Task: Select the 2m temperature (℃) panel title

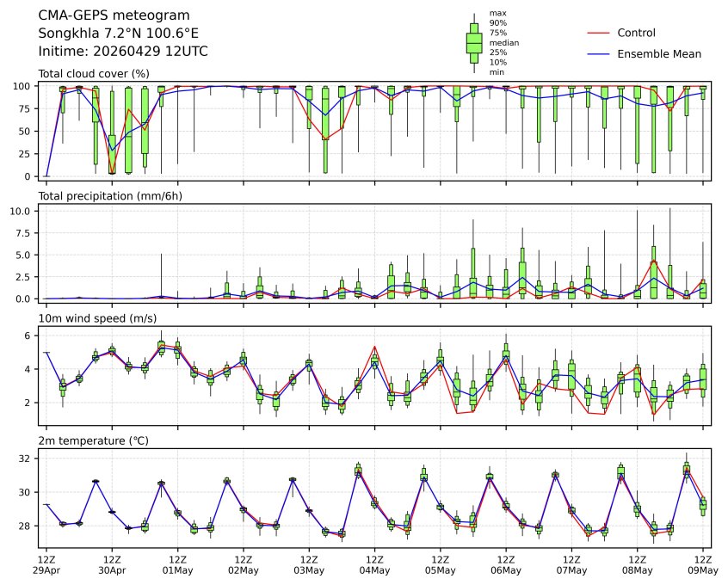Action: [94, 441]
